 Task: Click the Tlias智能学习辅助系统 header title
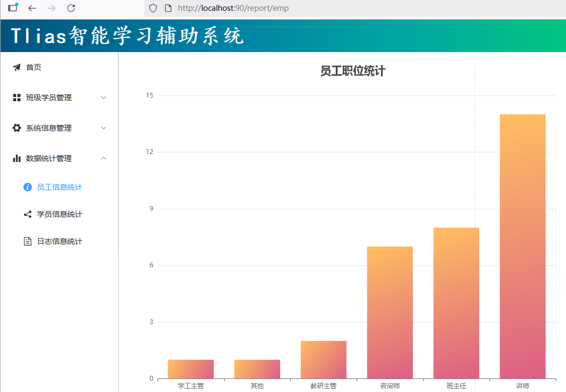pos(128,36)
